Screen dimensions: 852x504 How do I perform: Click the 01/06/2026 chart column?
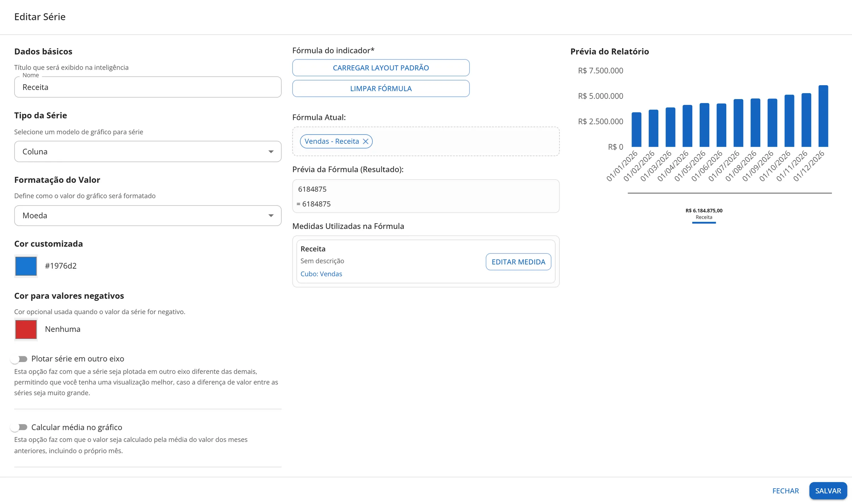721,125
